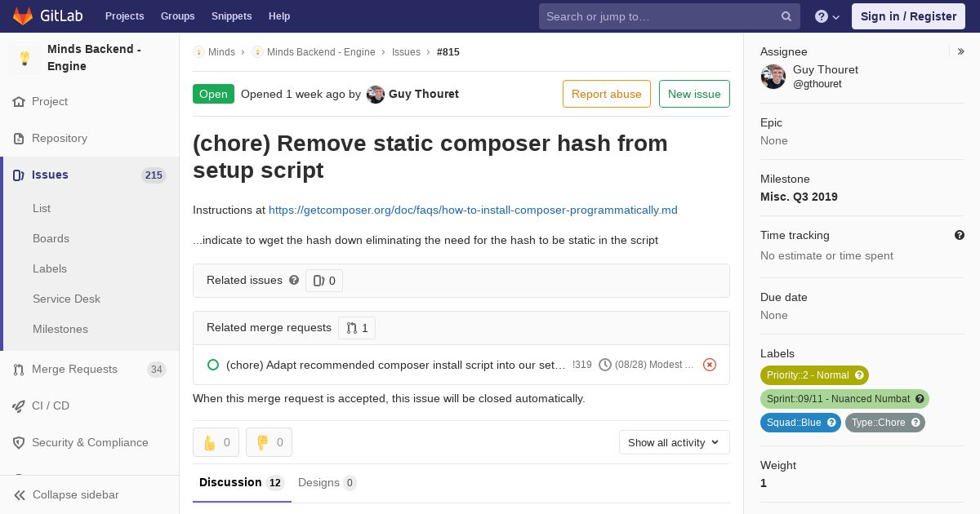Click the red failed pipeline status icon
The height and width of the screenshot is (514, 980).
tap(710, 365)
